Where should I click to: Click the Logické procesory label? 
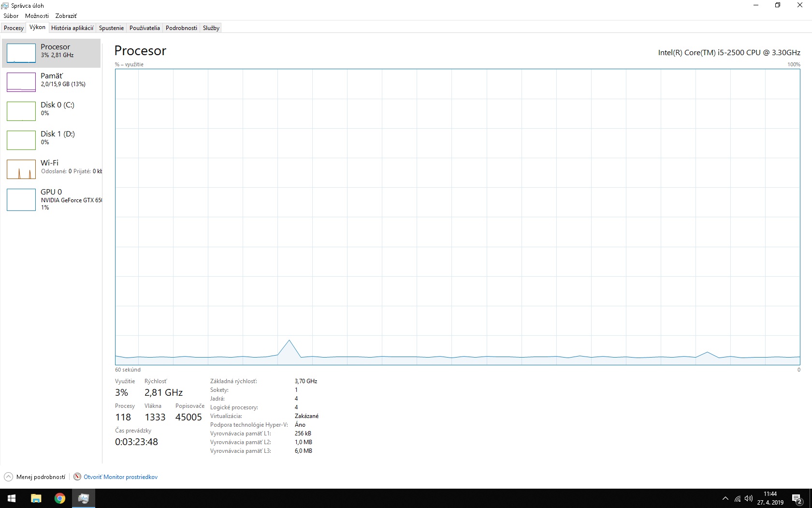point(234,407)
